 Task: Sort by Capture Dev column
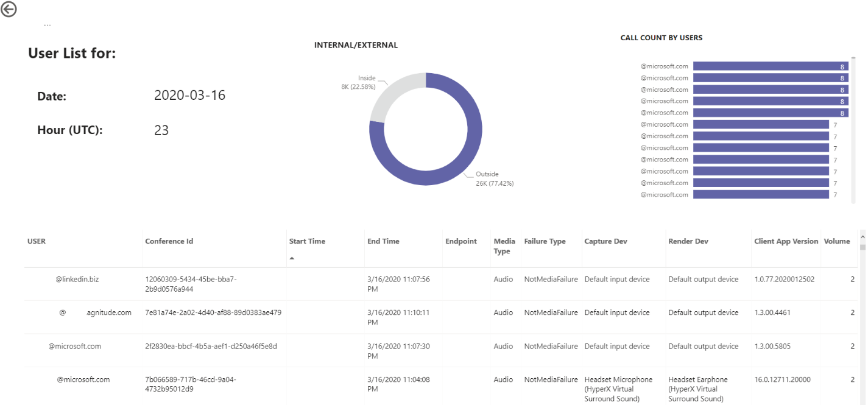click(x=605, y=241)
